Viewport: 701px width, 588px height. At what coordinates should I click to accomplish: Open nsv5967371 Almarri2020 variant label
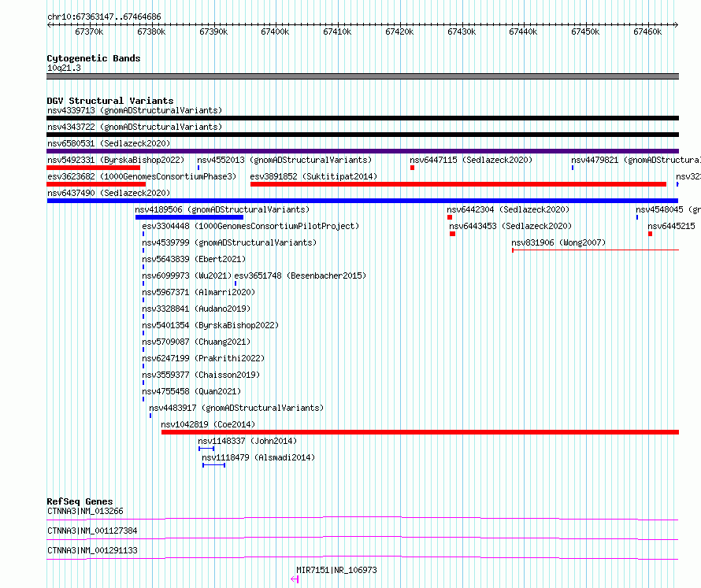pyautogui.click(x=198, y=292)
